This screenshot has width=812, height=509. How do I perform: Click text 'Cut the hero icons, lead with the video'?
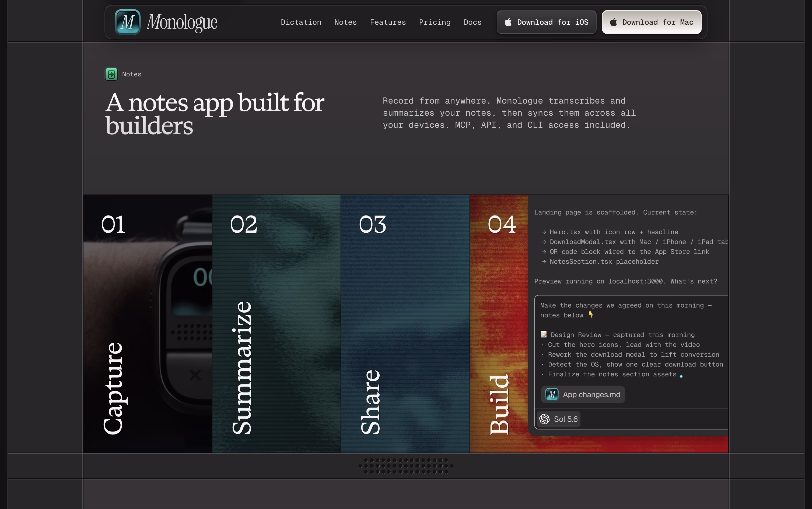click(624, 345)
